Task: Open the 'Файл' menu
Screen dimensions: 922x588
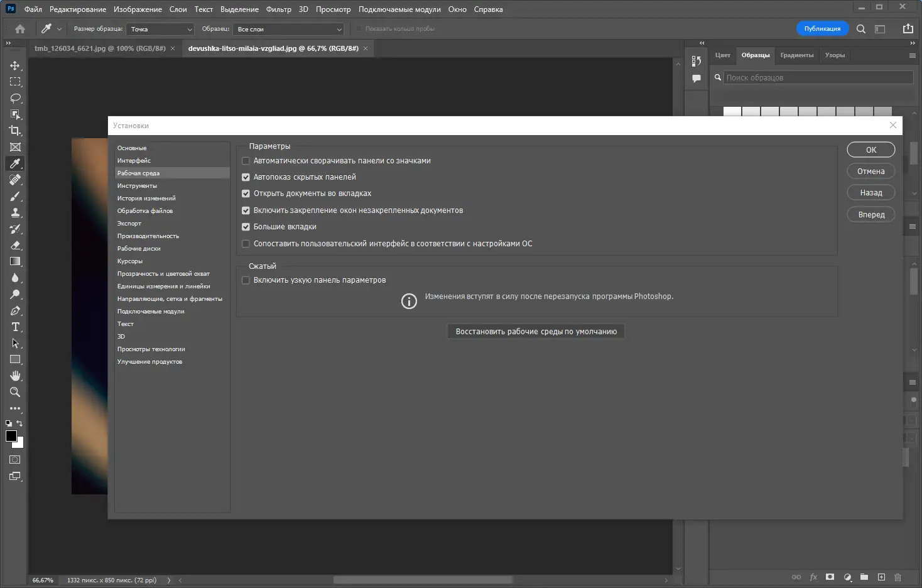Action: click(33, 9)
